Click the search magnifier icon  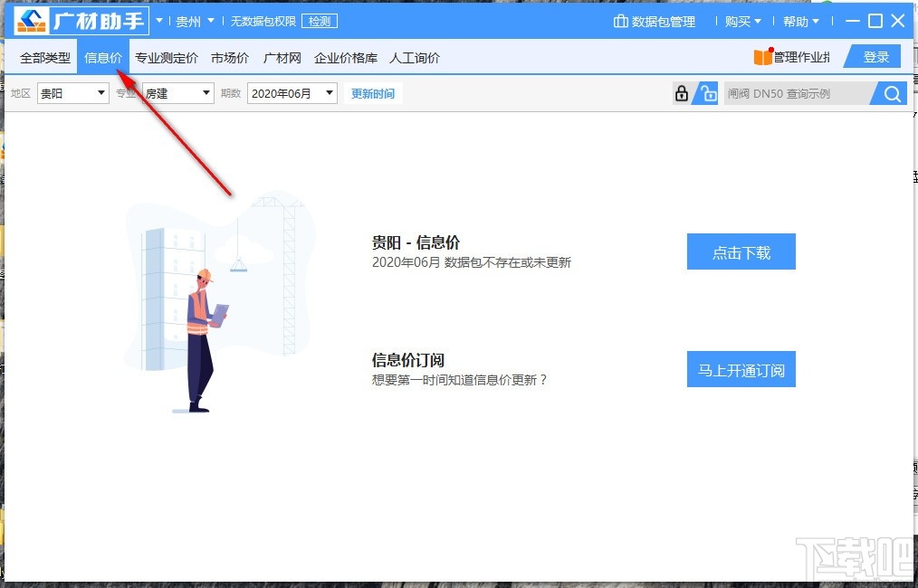[891, 92]
